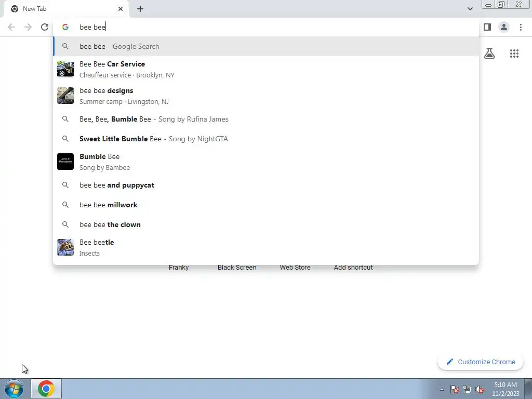The width and height of the screenshot is (532, 399).
Task: Select the New Tab tab
Action: [x=66, y=9]
